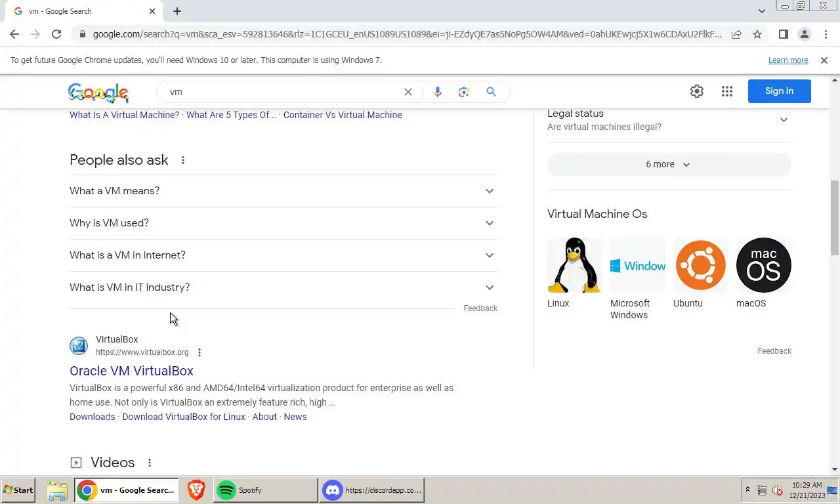
Task: Switch to the Discord taskbar window
Action: coord(371,490)
